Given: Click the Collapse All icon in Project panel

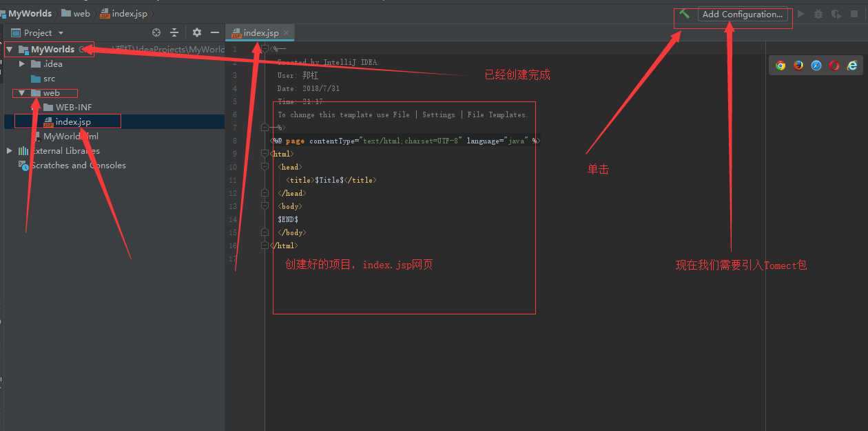Looking at the screenshot, I should (174, 32).
